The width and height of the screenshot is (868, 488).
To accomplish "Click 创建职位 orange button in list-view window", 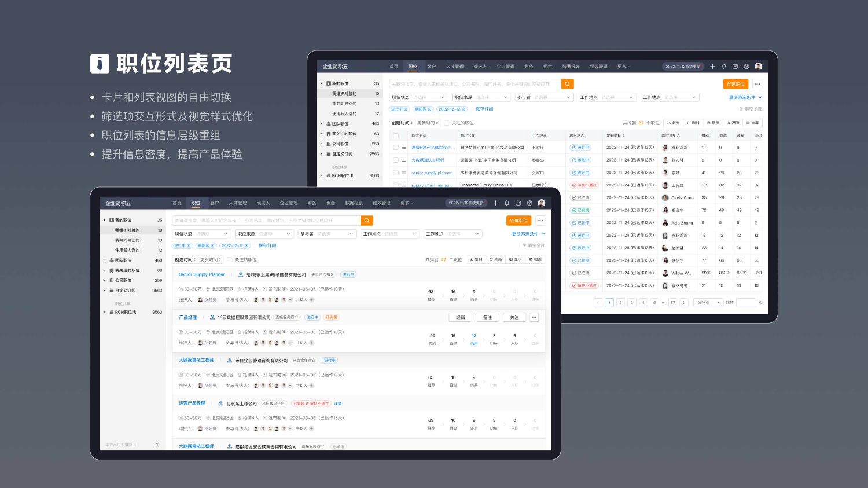I will (x=735, y=84).
